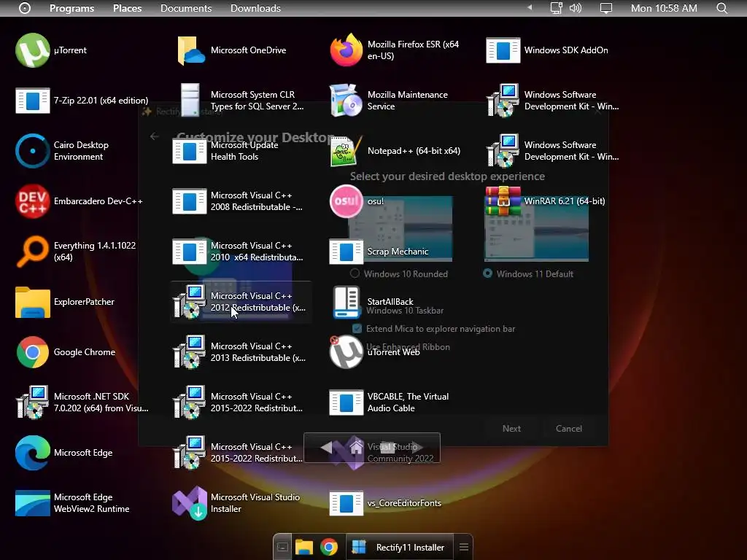The image size is (747, 560).
Task: Switch to the Rectify11 Installer taskbar item
Action: pyautogui.click(x=398, y=547)
